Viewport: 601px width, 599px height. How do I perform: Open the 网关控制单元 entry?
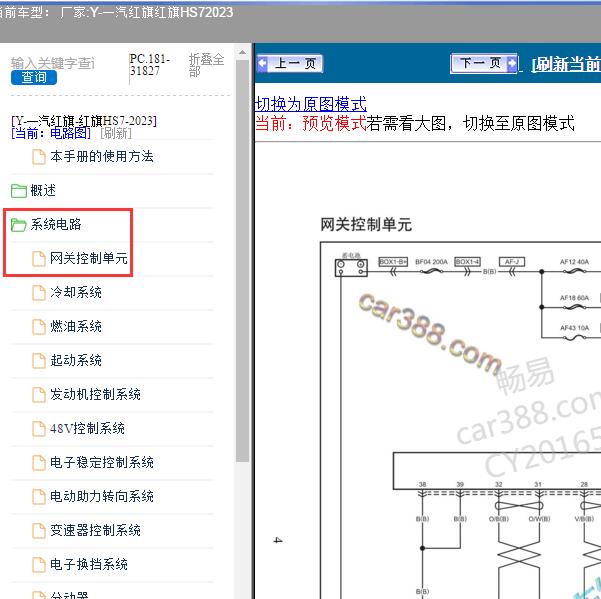click(x=89, y=258)
